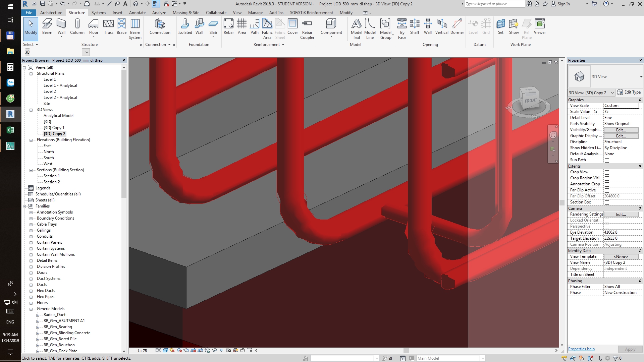Open Excel from the taskbar
Screen dimensions: 644x362
10,130
